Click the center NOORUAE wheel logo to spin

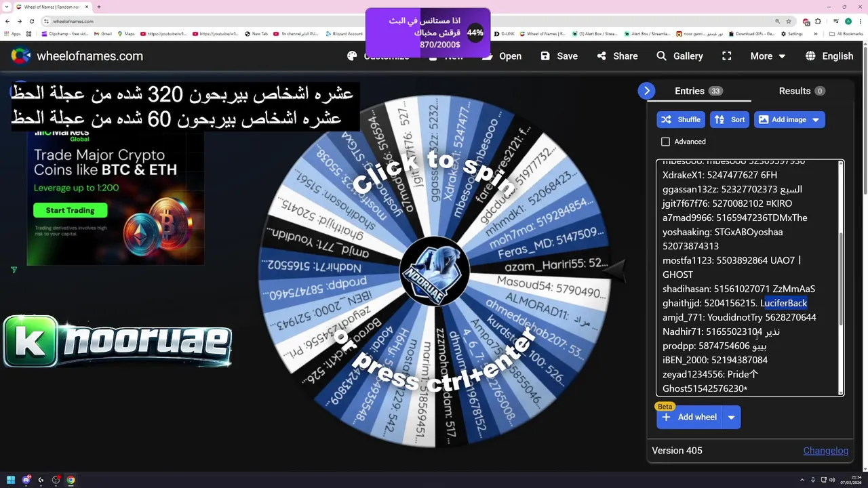pyautogui.click(x=435, y=271)
